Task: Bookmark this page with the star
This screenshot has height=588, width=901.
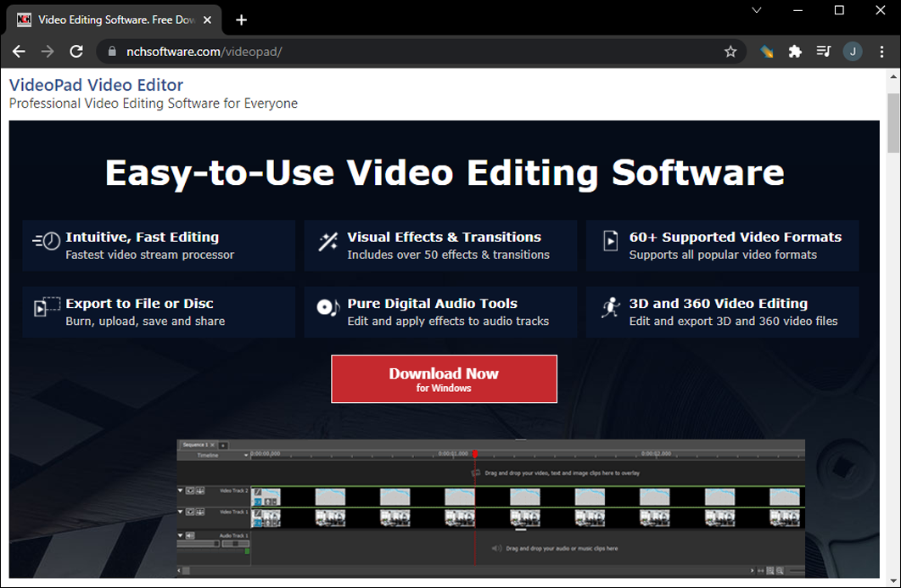Action: coord(730,52)
